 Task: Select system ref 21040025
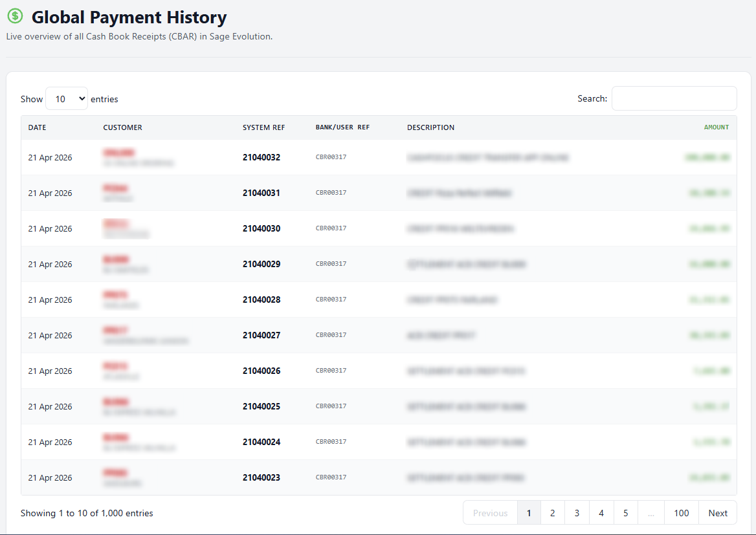261,406
